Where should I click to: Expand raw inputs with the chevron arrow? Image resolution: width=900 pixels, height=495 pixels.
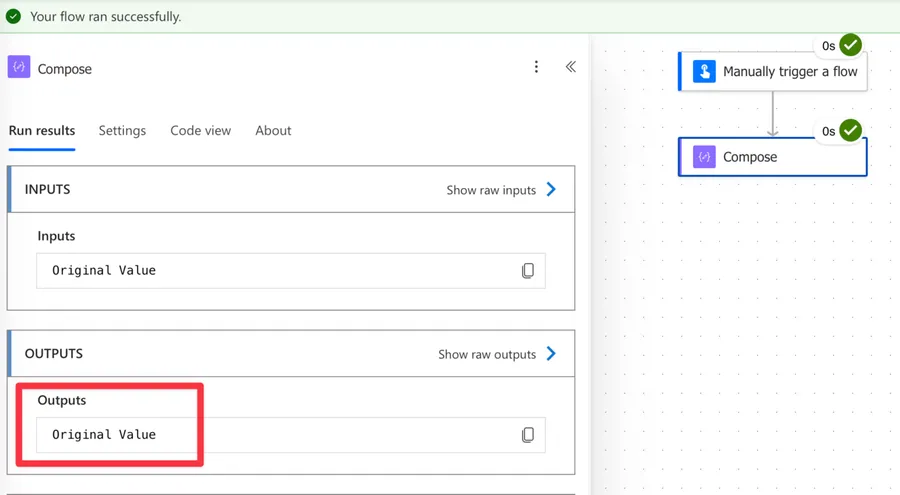[x=552, y=189]
